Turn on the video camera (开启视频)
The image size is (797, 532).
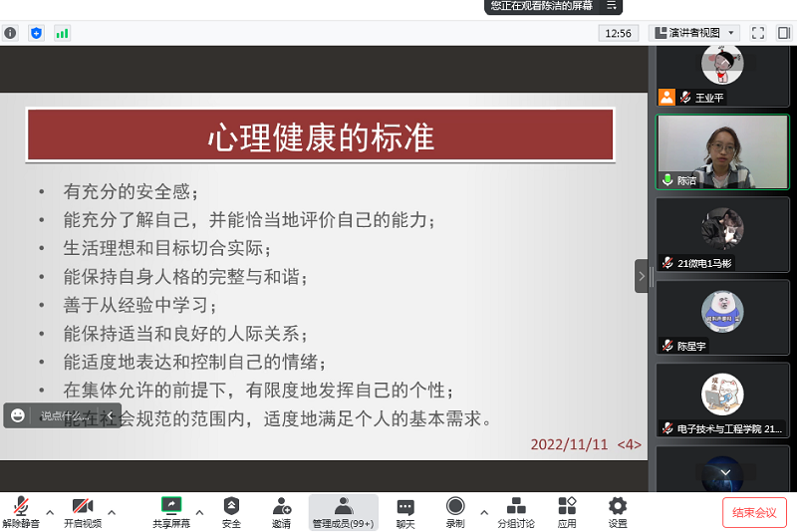[83, 512]
